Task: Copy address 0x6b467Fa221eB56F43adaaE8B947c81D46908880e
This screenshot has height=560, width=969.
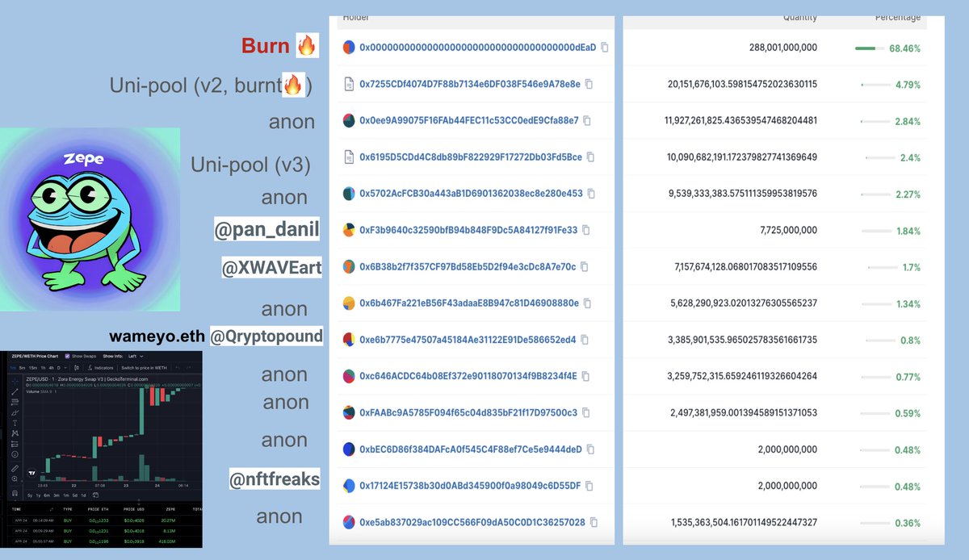Action: coord(587,303)
